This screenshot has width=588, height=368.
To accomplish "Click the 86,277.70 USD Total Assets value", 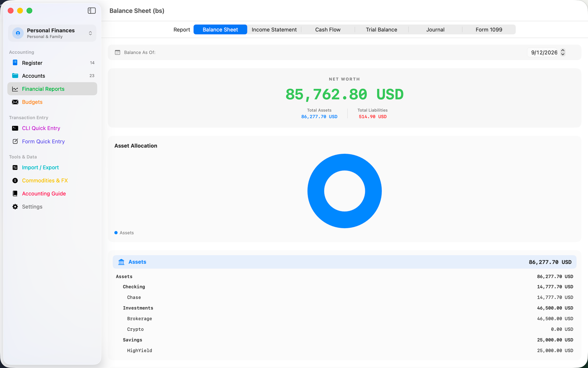I will (319, 117).
